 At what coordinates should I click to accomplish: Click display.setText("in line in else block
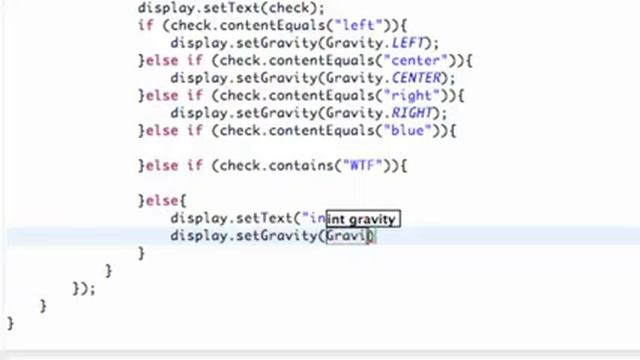pos(248,218)
